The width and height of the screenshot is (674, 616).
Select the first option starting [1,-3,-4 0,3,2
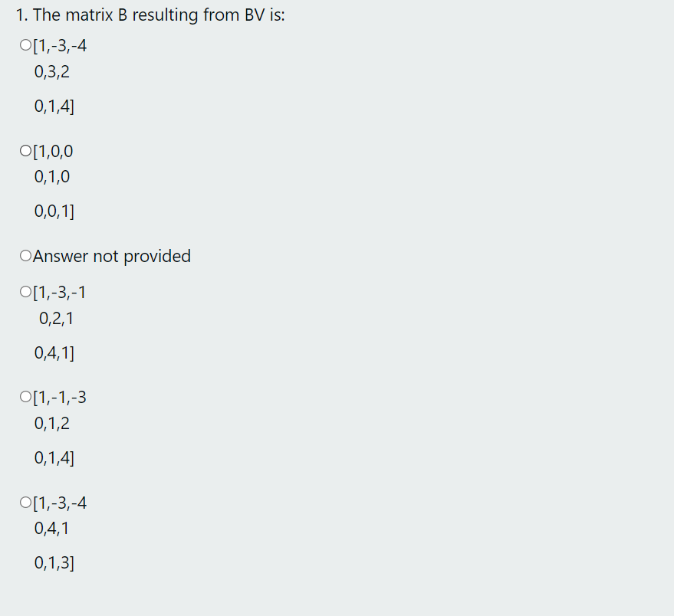(24, 44)
